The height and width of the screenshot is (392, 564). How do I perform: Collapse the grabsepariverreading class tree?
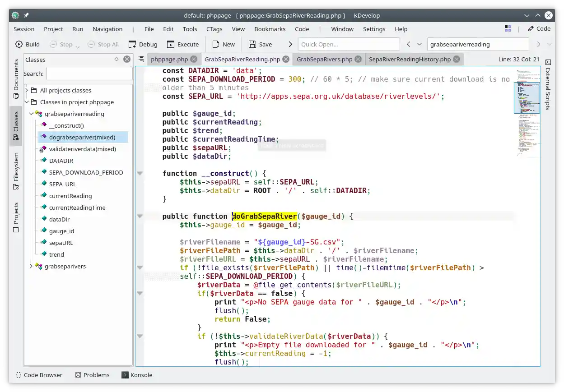tap(31, 114)
